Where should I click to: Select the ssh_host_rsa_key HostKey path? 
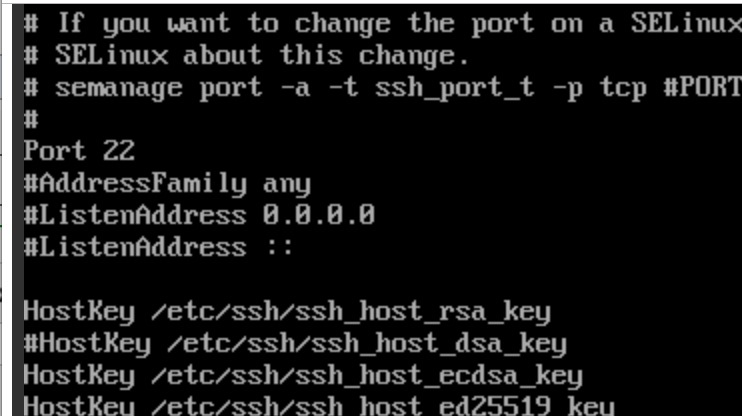(x=351, y=312)
